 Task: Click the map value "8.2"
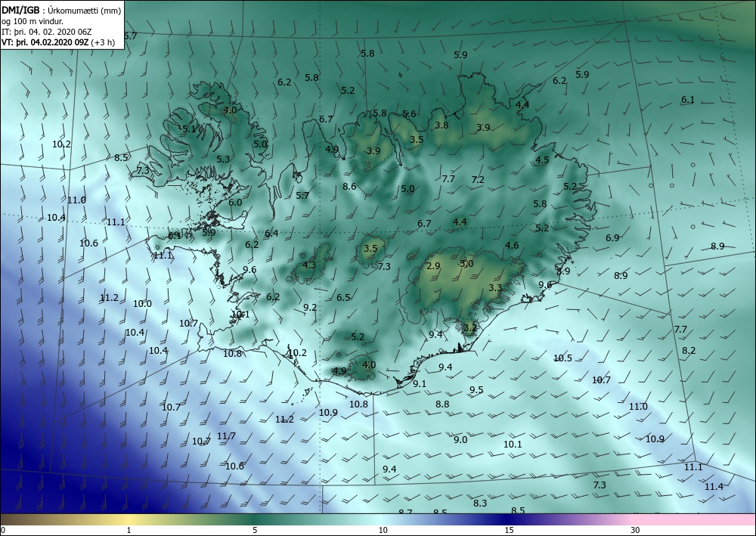click(x=689, y=351)
